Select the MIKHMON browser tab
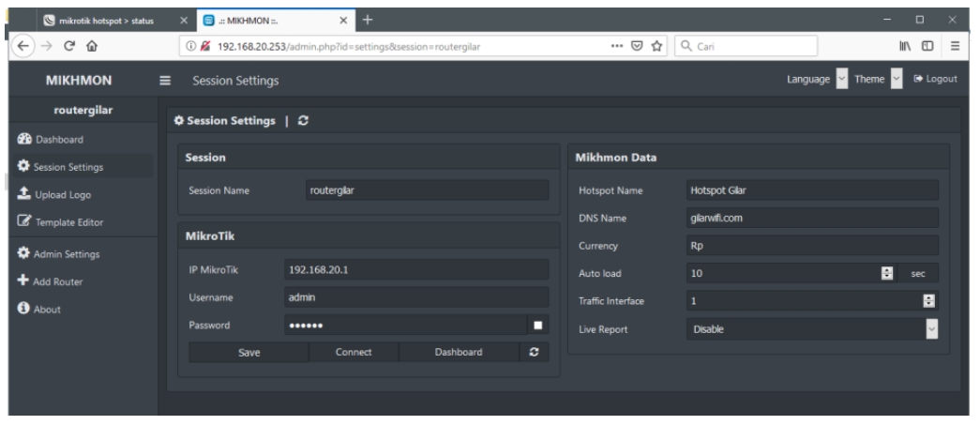Viewport: 980px width, 425px height. click(x=275, y=21)
